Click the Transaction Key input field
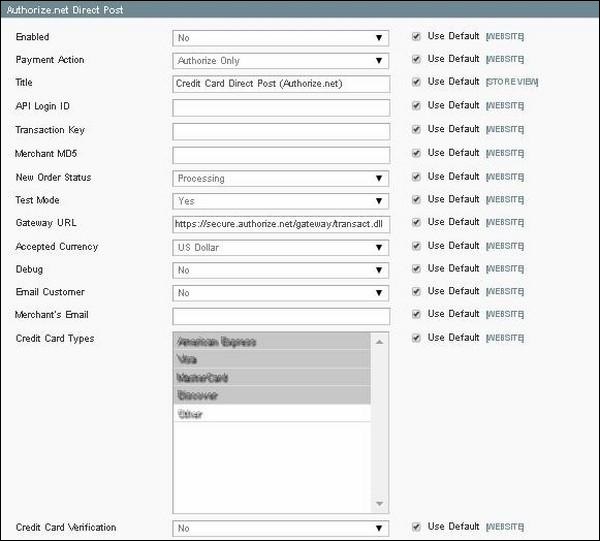Viewport: 600px width, 541px height. tap(280, 131)
